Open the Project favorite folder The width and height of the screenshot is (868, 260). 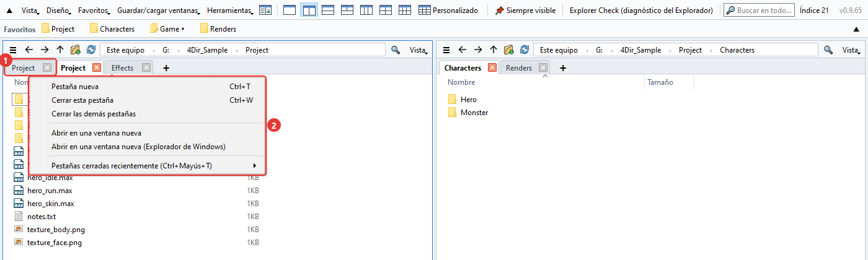pyautogui.click(x=58, y=28)
